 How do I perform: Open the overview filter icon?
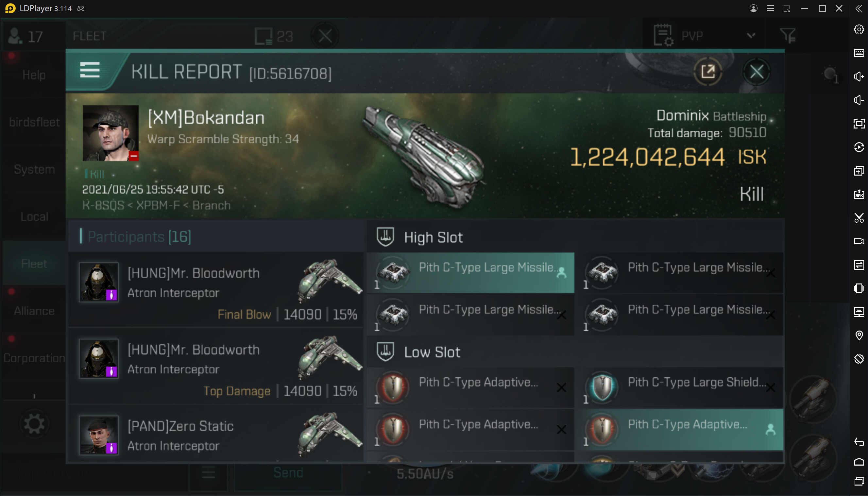(788, 36)
